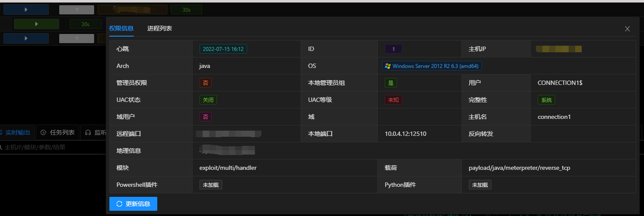Click the green 30s tag in top row

tap(186, 10)
